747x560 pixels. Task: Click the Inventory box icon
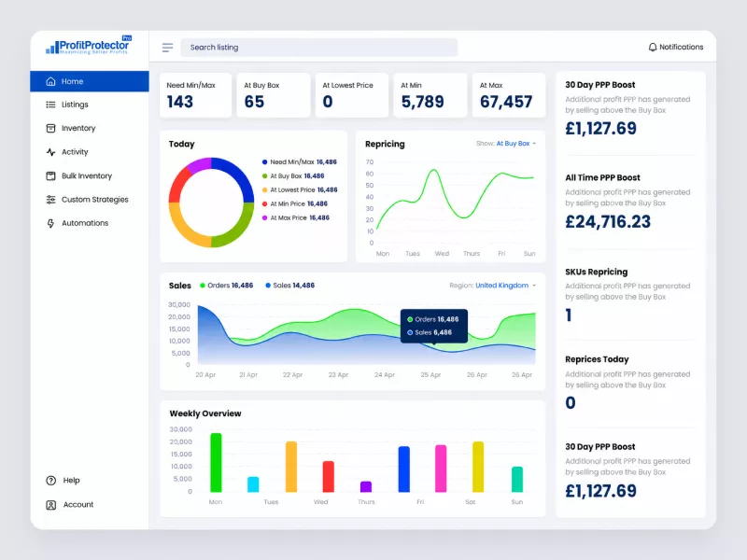(50, 128)
